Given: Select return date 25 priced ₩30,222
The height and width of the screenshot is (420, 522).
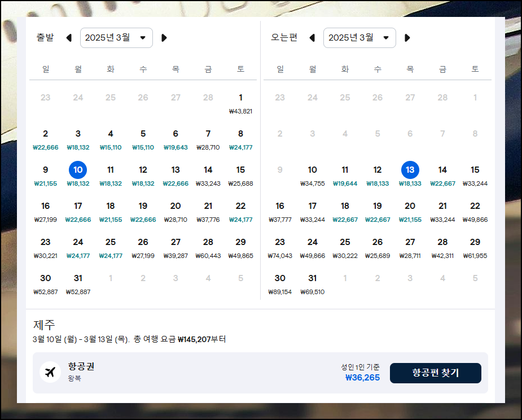Looking at the screenshot, I should [x=345, y=248].
